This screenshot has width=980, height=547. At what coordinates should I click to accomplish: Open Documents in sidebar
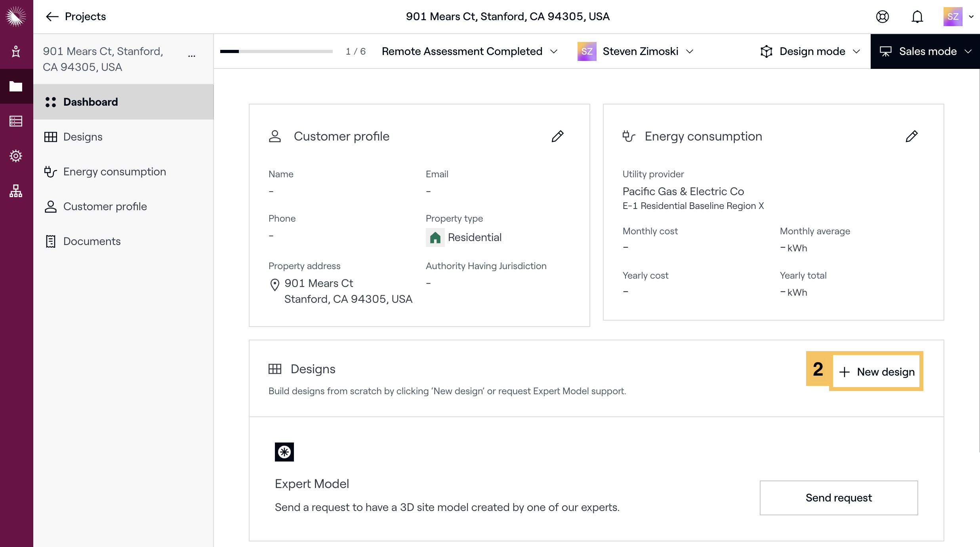[x=92, y=241]
